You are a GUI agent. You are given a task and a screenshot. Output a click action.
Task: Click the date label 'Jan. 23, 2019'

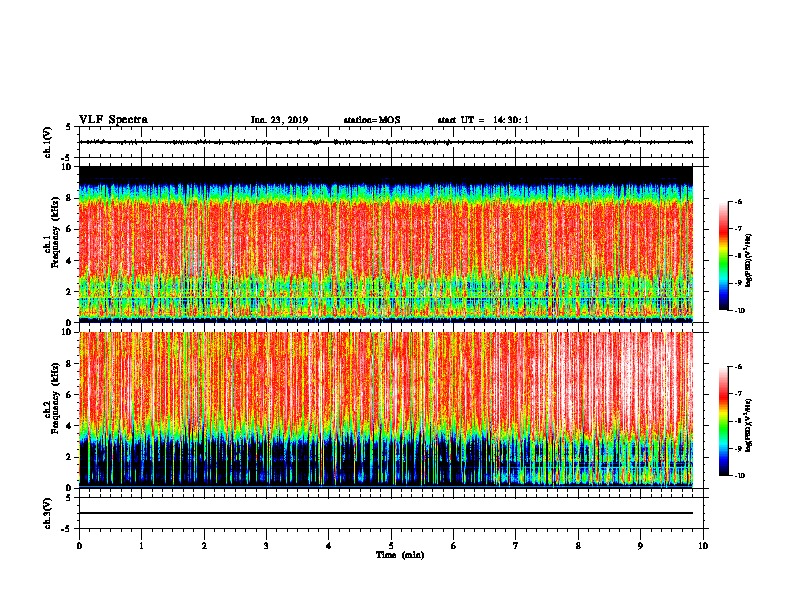click(279, 120)
